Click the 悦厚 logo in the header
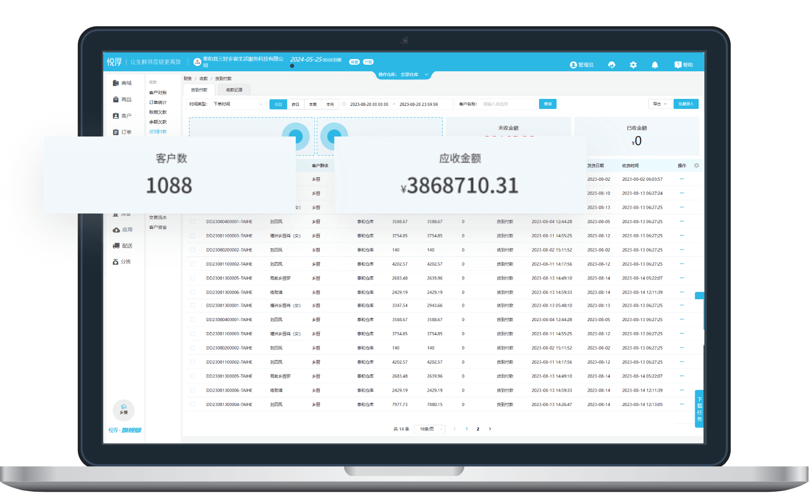This screenshot has height=504, width=812. click(115, 62)
